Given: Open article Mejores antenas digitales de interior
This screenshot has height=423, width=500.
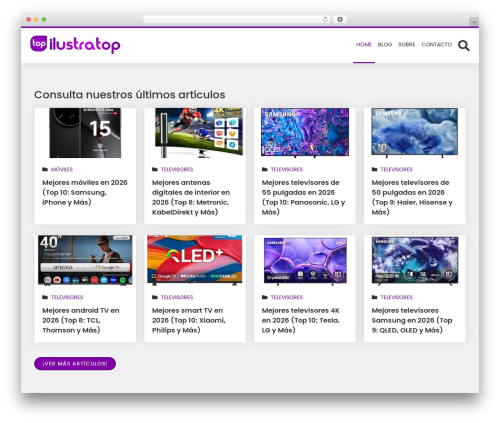Looking at the screenshot, I should click(x=191, y=197).
